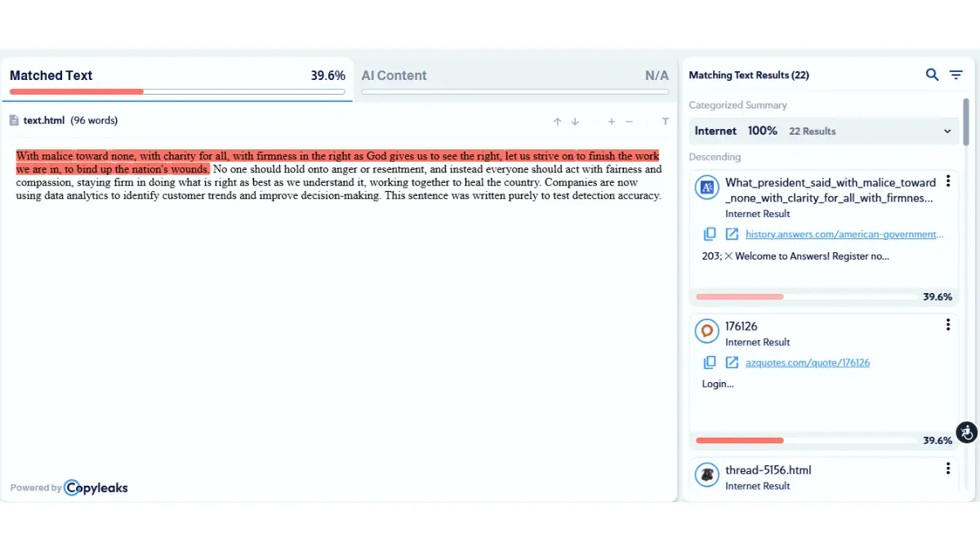The width and height of the screenshot is (980, 551).
Task: Jump to next match with down arrow
Action: [575, 122]
